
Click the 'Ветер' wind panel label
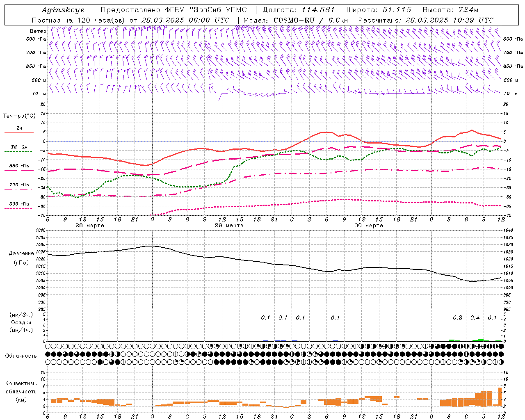pyautogui.click(x=38, y=31)
